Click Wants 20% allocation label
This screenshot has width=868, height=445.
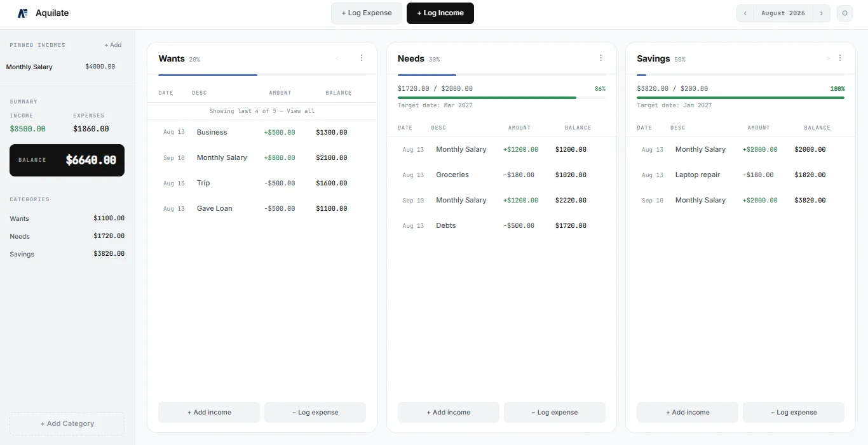194,60
